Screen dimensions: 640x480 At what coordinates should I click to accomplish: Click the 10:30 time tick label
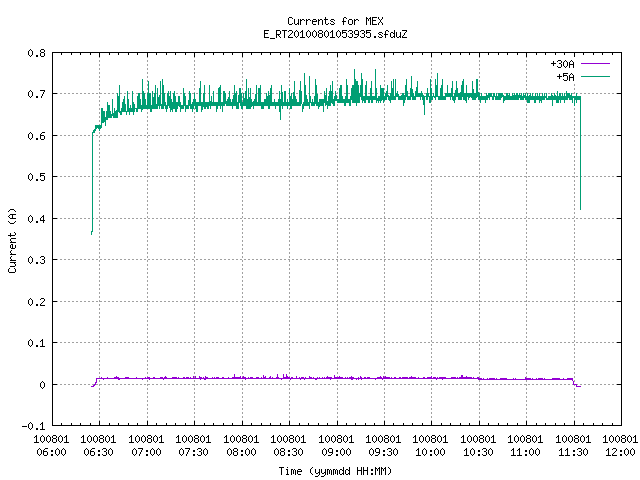[478, 452]
